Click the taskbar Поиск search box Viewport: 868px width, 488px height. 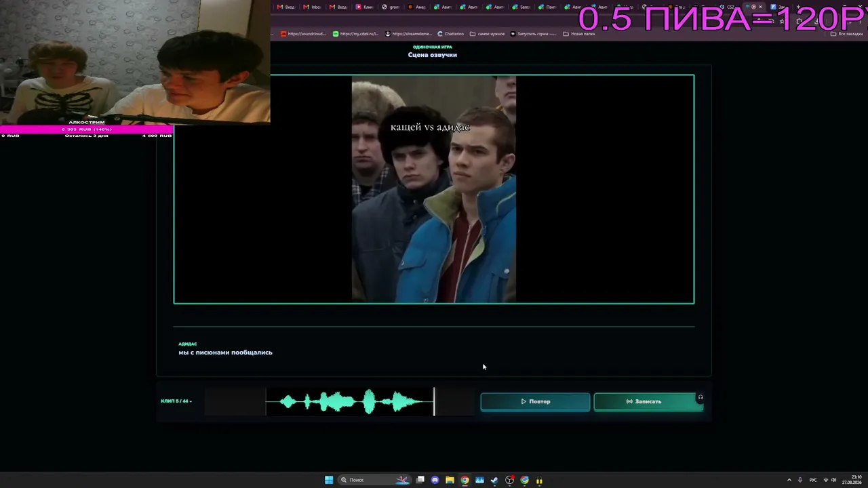(x=374, y=480)
